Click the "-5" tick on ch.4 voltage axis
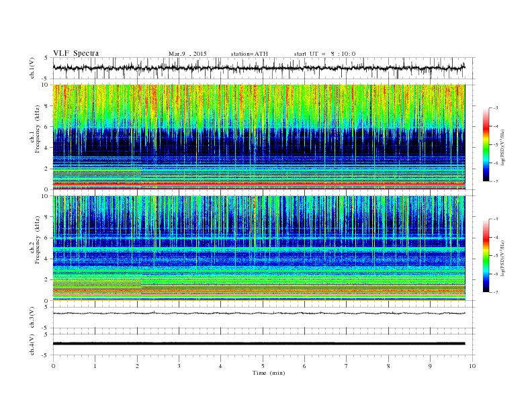 pyautogui.click(x=46, y=355)
